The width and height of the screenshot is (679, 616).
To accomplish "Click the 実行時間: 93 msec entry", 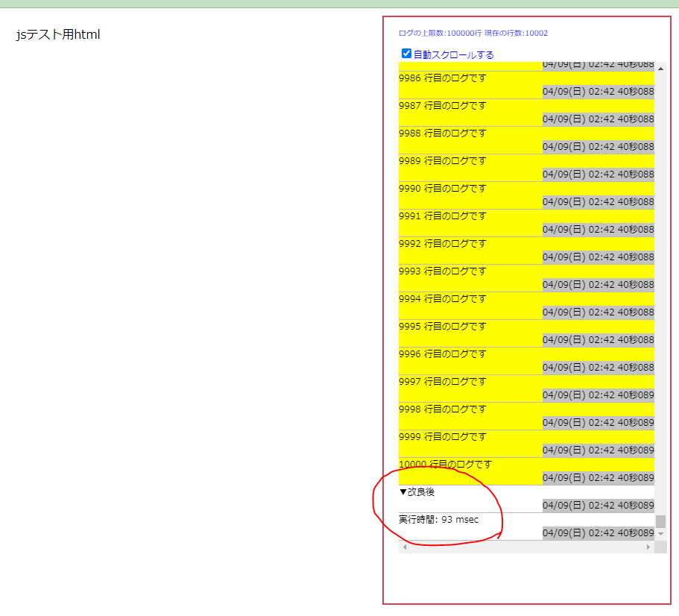I will point(526,527).
